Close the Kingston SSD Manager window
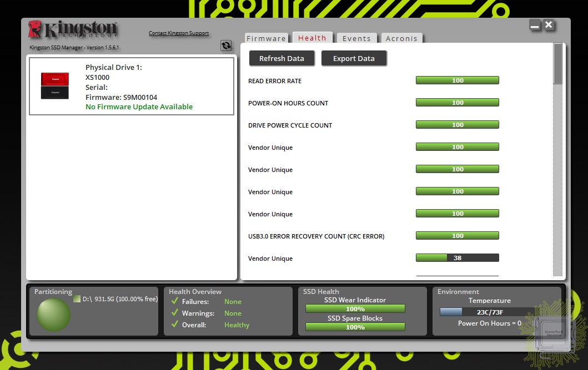588x370 pixels. coord(549,25)
